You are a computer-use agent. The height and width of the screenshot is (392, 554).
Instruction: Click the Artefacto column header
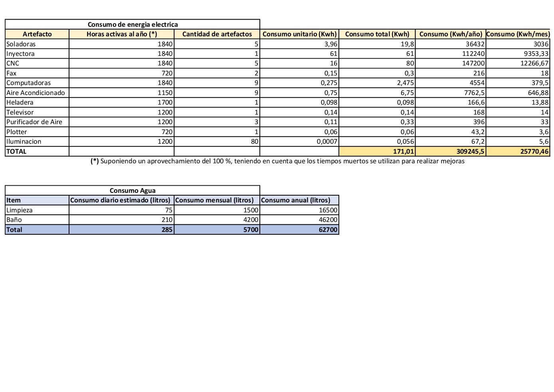click(37, 34)
